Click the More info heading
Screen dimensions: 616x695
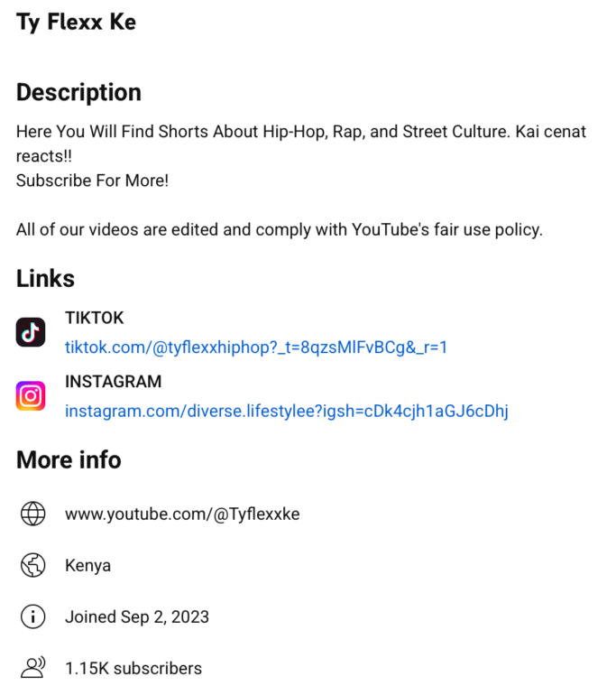pyautogui.click(x=69, y=459)
